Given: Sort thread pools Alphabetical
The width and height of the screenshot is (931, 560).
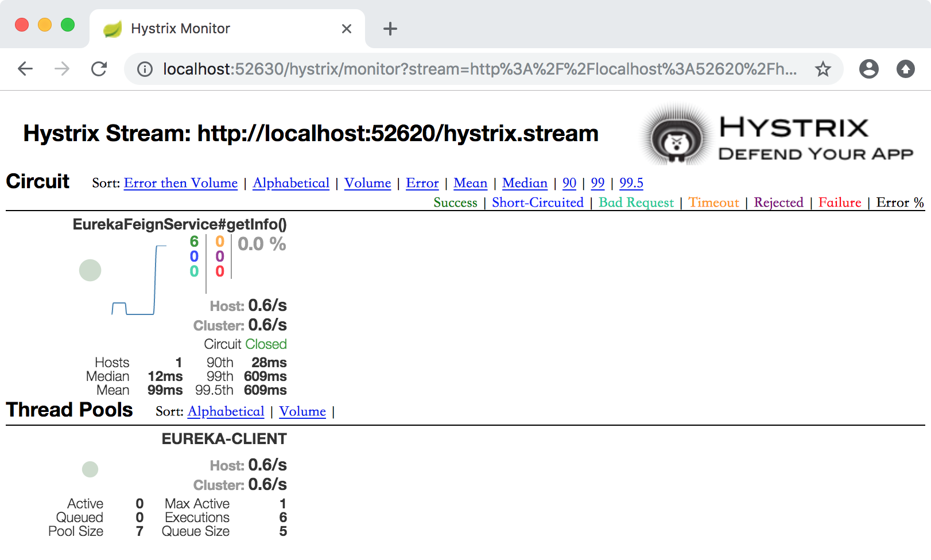Looking at the screenshot, I should (x=226, y=411).
